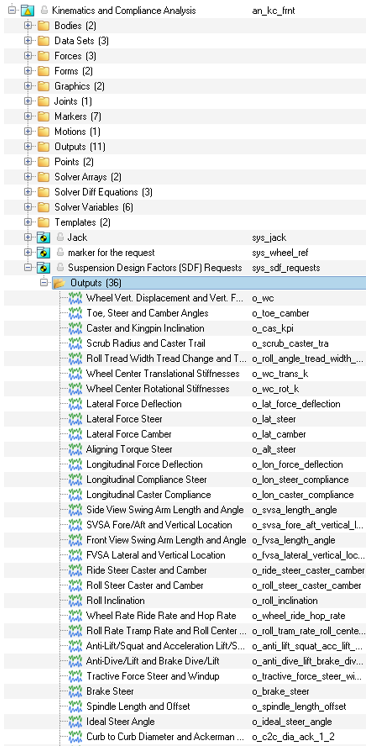Select Longitudinal Force Deflection output
The image size is (368, 753).
[144, 464]
